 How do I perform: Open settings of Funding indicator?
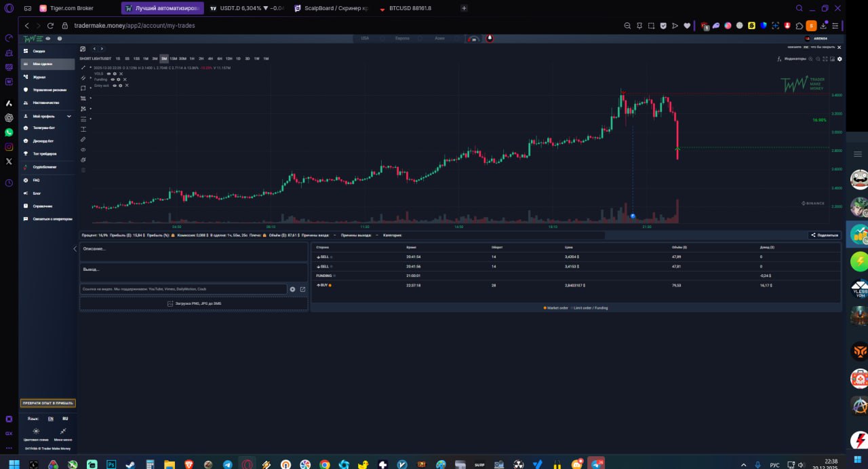(119, 79)
